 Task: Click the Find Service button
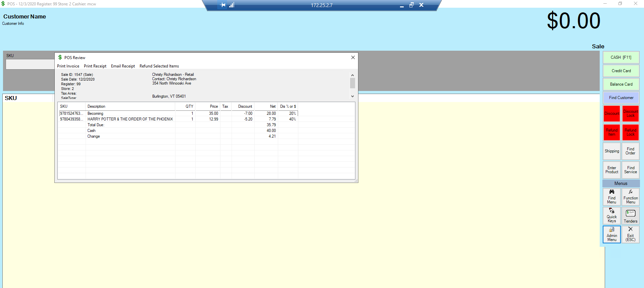[x=630, y=170]
